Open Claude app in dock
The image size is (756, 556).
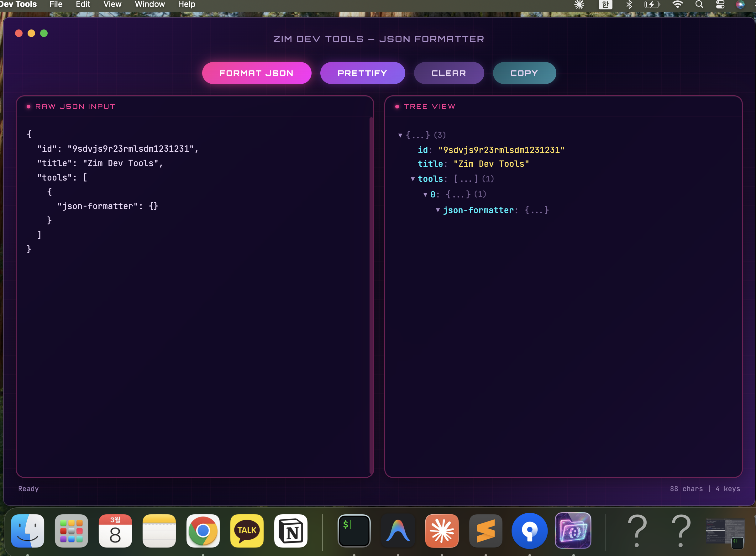[x=442, y=530]
